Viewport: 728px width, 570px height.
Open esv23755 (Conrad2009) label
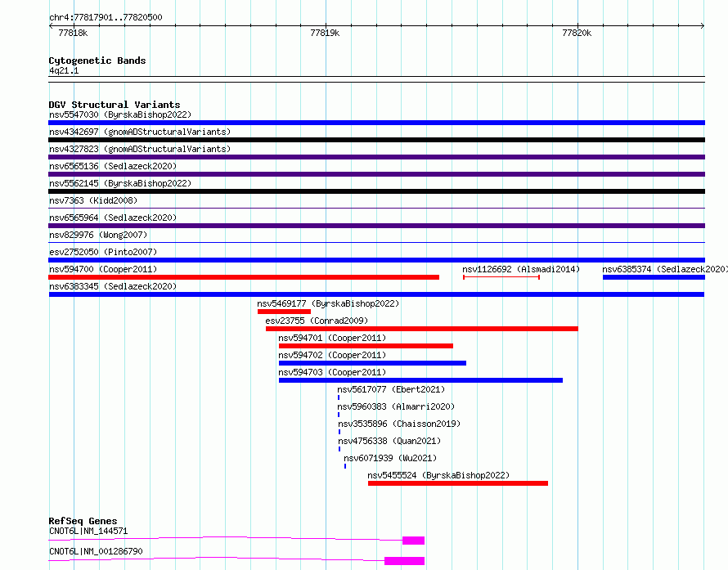point(317,321)
